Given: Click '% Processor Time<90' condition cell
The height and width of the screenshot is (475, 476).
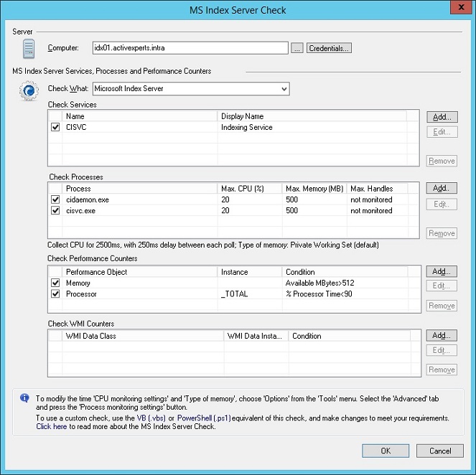Looking at the screenshot, I should 319,293.
